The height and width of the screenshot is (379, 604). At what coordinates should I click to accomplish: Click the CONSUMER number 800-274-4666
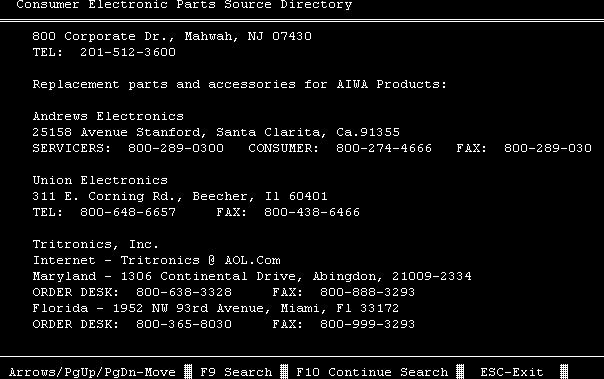(x=384, y=148)
